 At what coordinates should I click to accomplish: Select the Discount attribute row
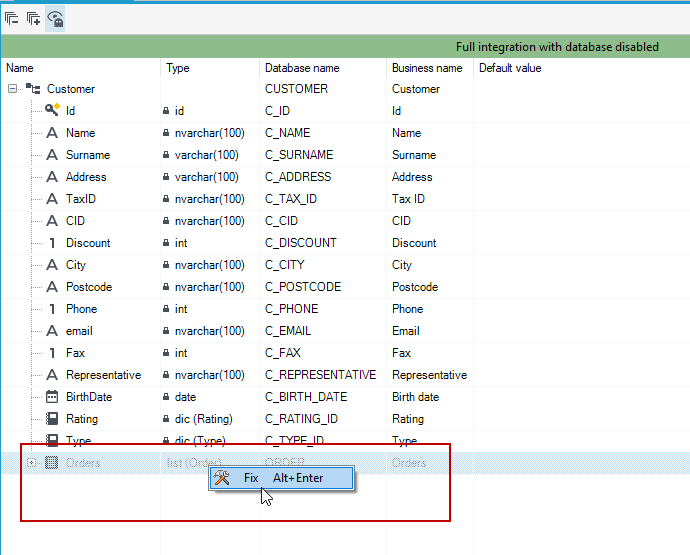pos(345,243)
